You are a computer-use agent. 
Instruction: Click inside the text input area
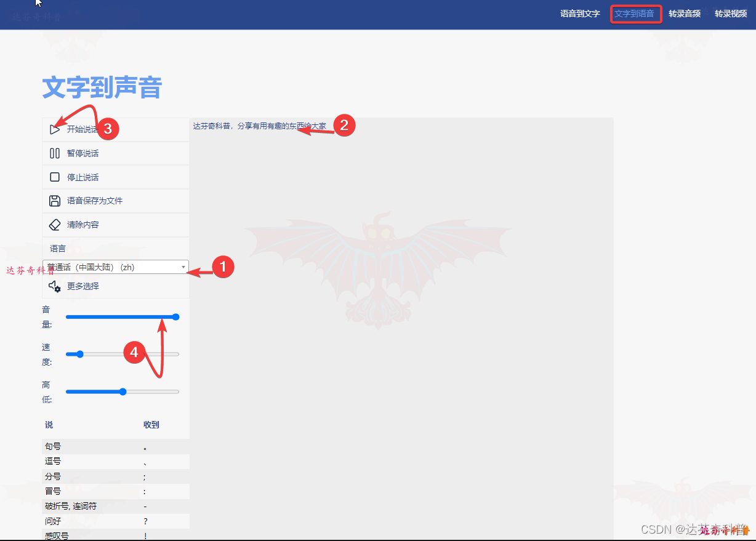pos(401,329)
